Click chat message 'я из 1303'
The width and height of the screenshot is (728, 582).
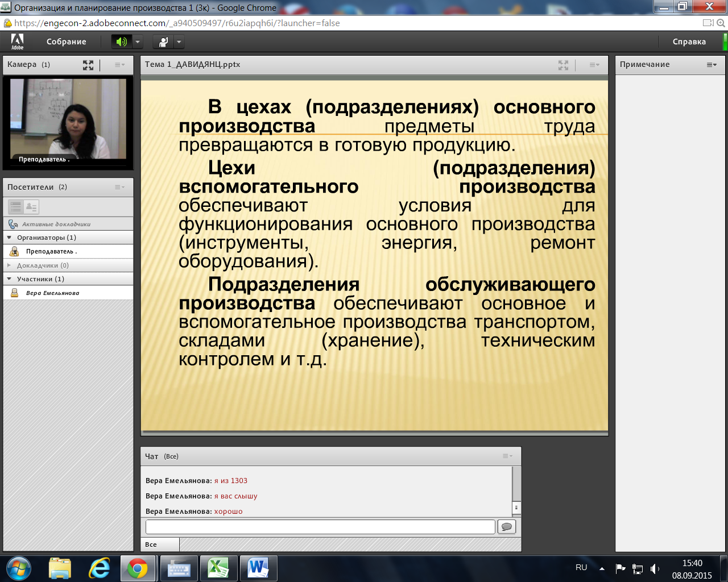[x=230, y=481]
